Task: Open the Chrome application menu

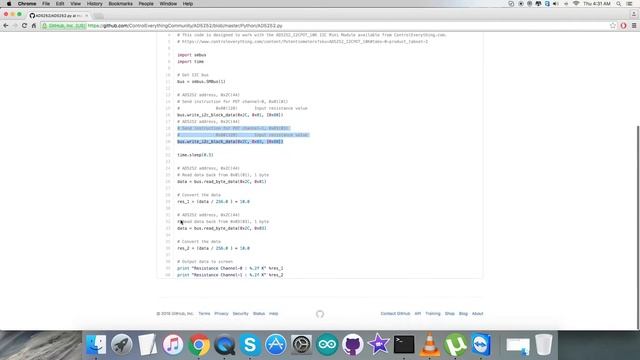Action: pyautogui.click(x=27, y=4)
